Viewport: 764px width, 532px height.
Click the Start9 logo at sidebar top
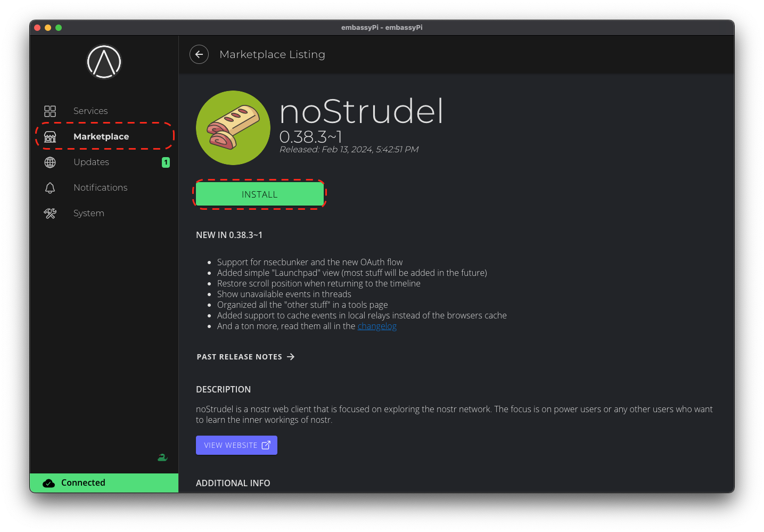tap(104, 62)
